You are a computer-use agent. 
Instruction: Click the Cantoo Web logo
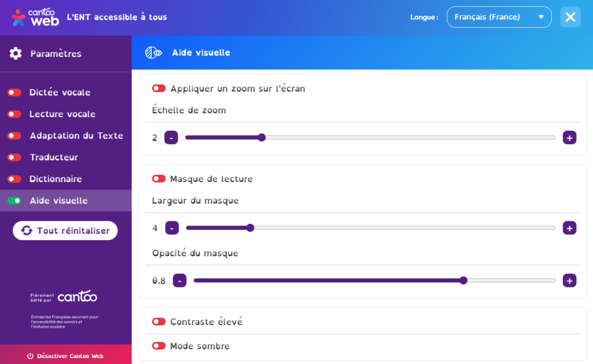(x=35, y=17)
